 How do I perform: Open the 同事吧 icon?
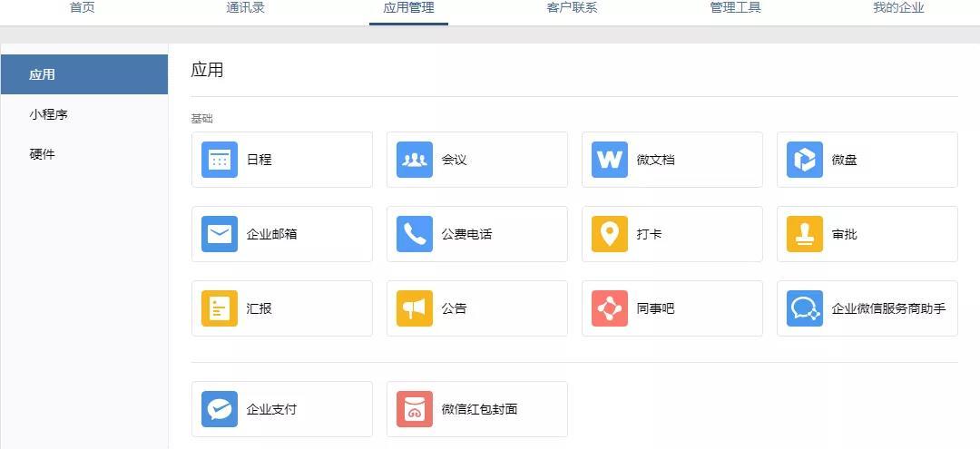point(610,308)
